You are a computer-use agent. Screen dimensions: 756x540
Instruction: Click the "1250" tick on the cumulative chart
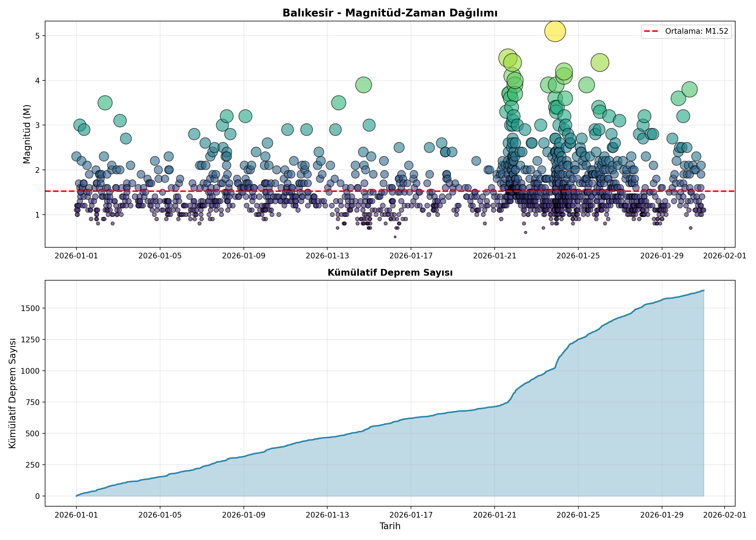tap(30, 340)
